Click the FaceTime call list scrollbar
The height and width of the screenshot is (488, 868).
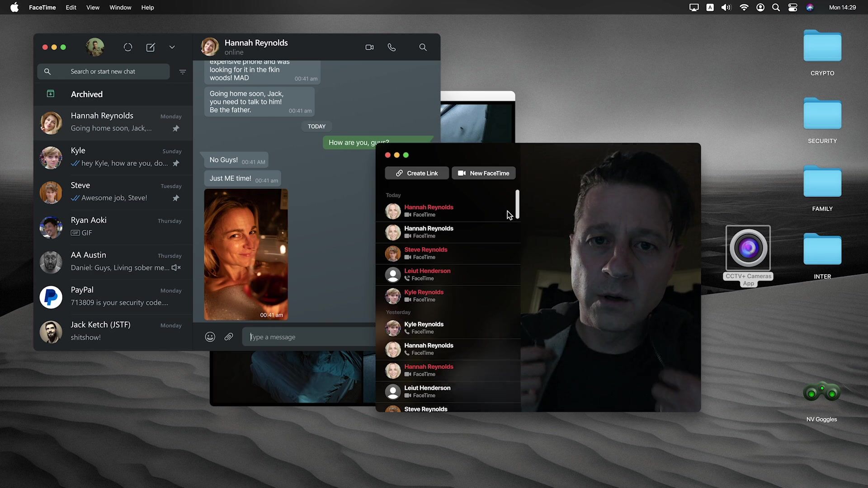(x=517, y=204)
